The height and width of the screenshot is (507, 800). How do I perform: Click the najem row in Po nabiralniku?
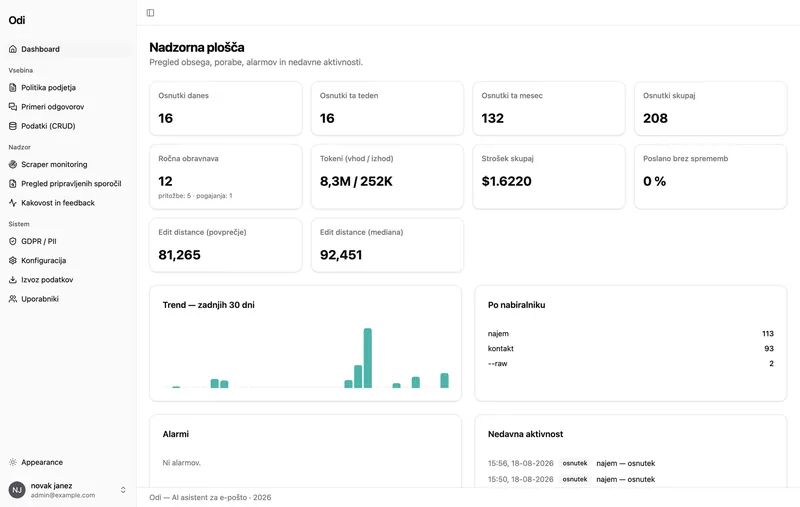631,334
